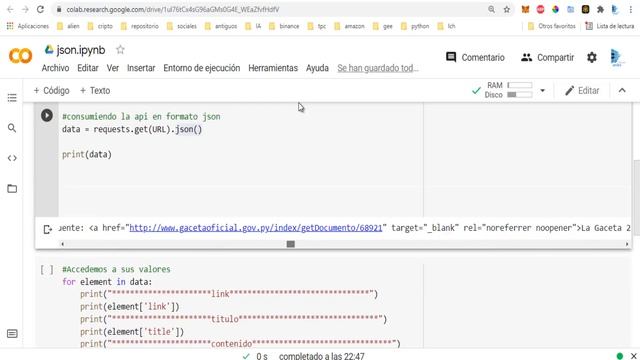This screenshot has height=360, width=640.
Task: Run the requests.get code cell
Action: pyautogui.click(x=47, y=116)
